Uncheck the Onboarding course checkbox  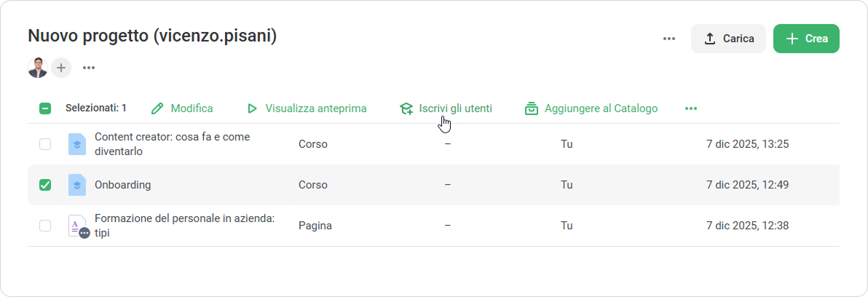coord(45,185)
